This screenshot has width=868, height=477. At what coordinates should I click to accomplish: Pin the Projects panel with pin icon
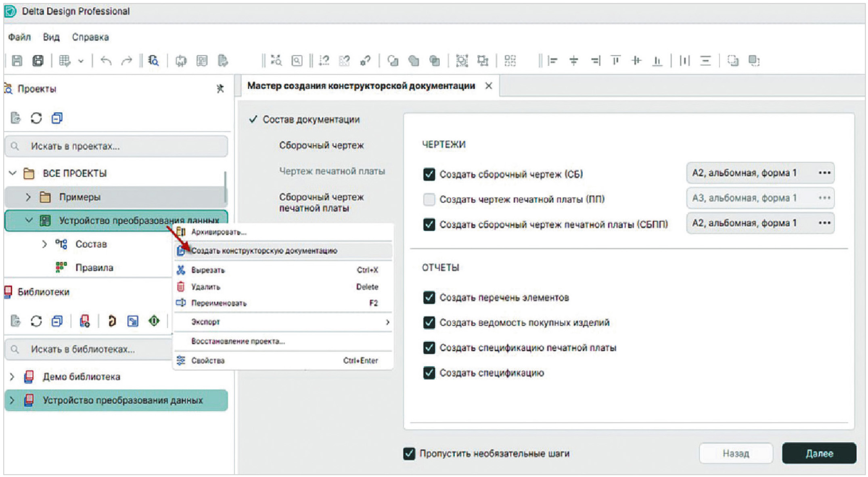(x=220, y=88)
